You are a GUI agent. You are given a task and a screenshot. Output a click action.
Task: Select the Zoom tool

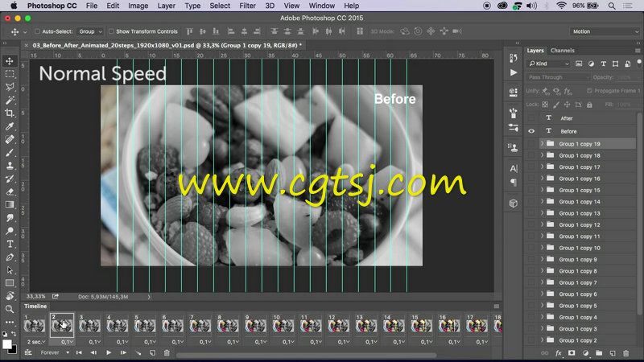pos(10,309)
